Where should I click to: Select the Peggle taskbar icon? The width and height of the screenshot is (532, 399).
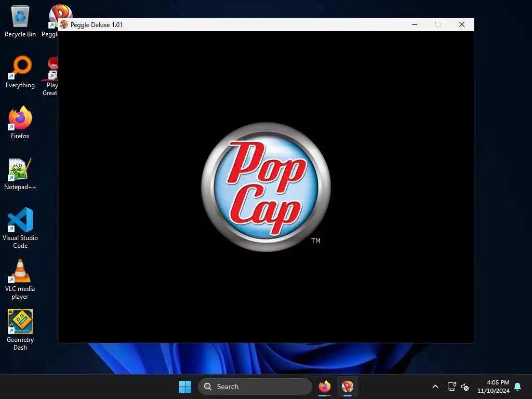[348, 387]
